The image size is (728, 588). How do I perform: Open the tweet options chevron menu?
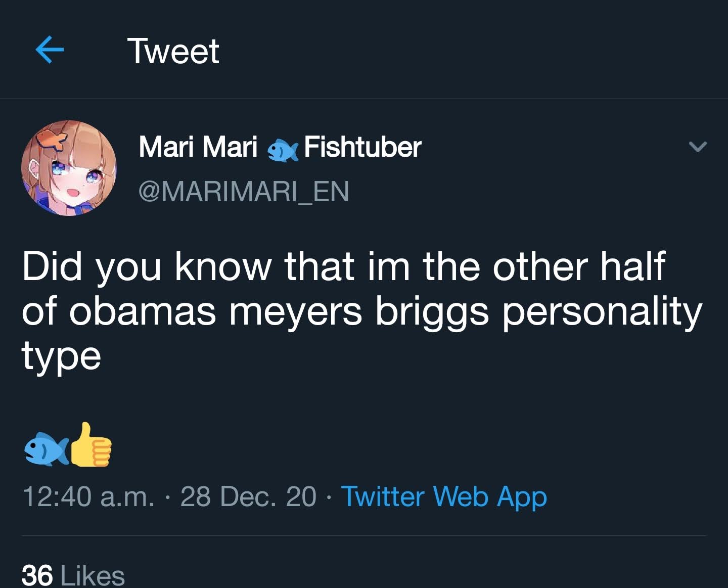pos(697,147)
